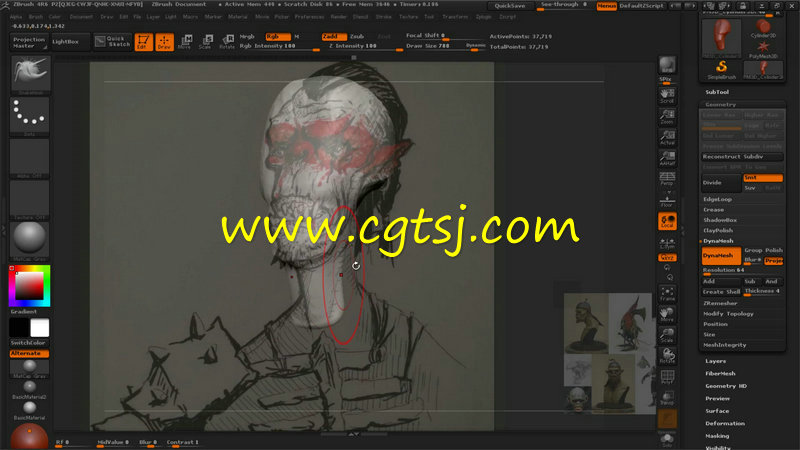
Task: Select the Rotate mode icon in top toolbar
Action: tap(227, 42)
